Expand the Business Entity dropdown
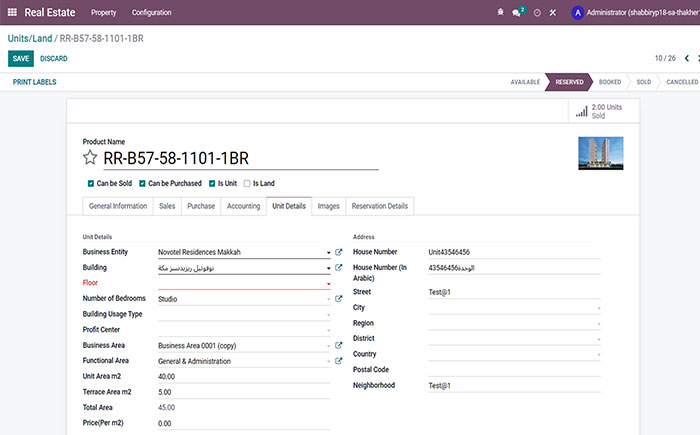The width and height of the screenshot is (700, 435). pos(328,252)
